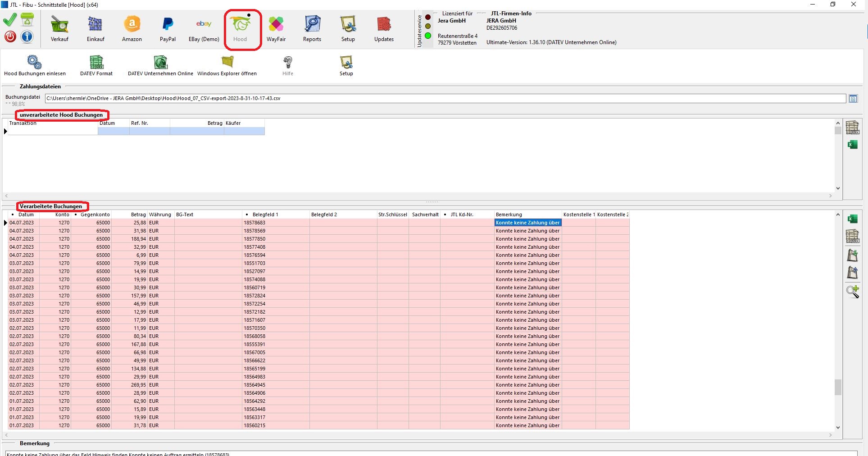Click the magnifier with plus icon
The height and width of the screenshot is (456, 868).
(x=852, y=292)
